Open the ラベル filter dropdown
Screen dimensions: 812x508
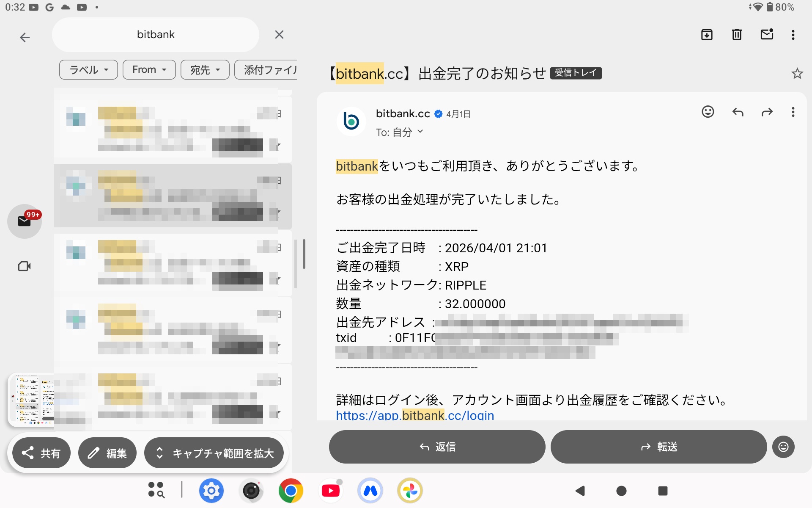[x=88, y=69]
